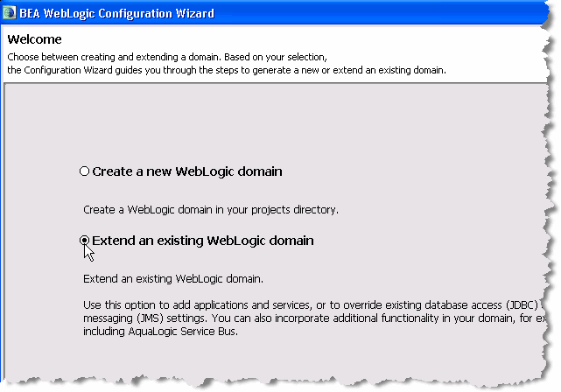Click the BEA WebLogic Configuration Wizard title text
561x392 pixels.
(116, 14)
